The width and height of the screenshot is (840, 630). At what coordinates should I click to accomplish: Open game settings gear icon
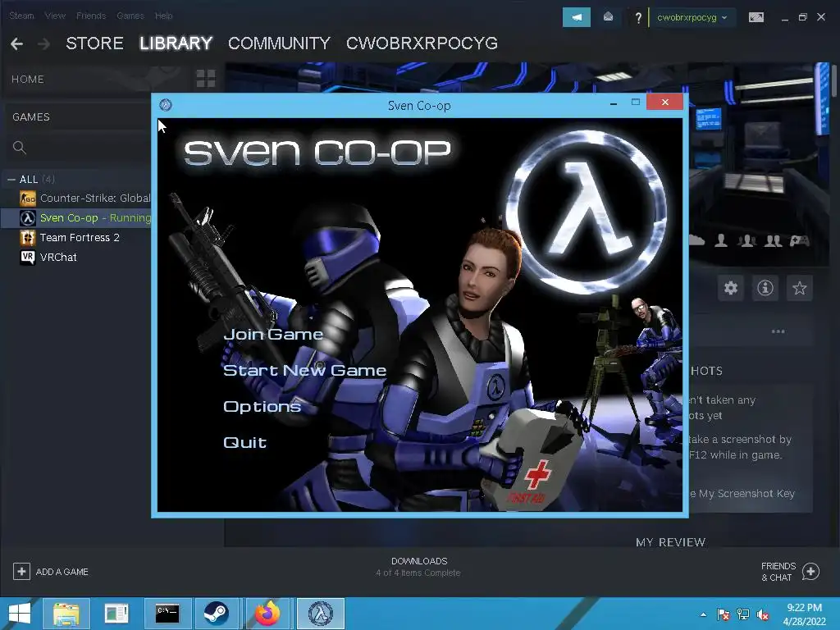pyautogui.click(x=731, y=288)
